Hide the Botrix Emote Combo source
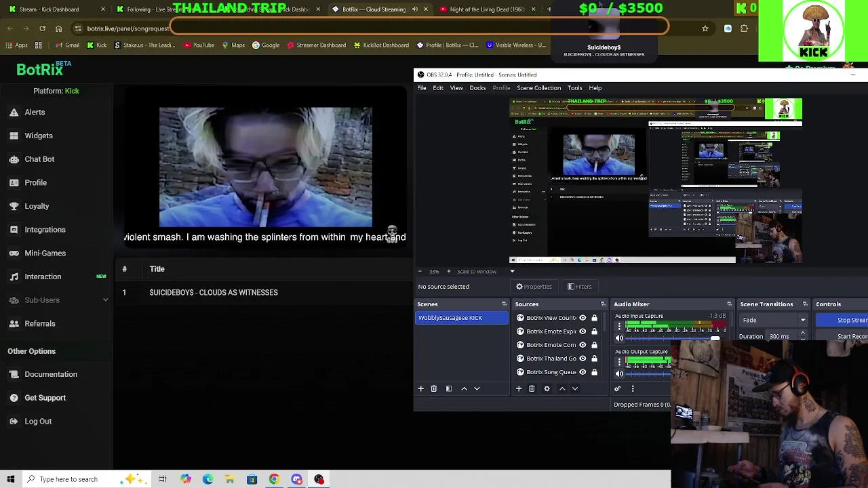The height and width of the screenshot is (488, 868). tap(583, 345)
